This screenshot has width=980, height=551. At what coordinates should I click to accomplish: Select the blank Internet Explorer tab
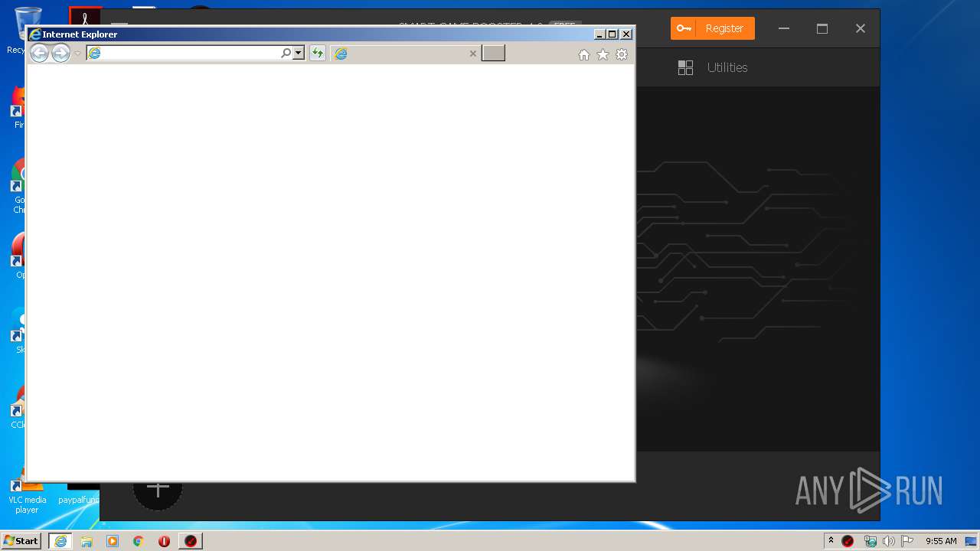(x=406, y=54)
